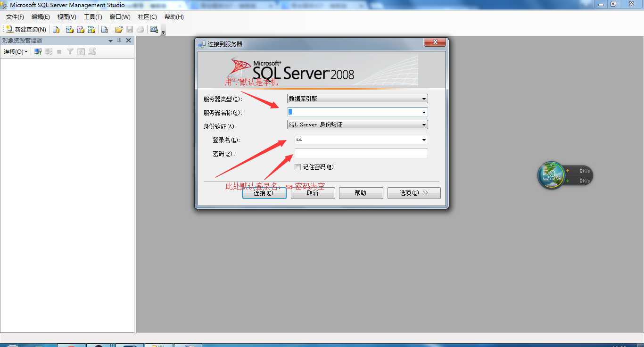Viewport: 644px width, 347px height.
Task: Click the grayed-out print icon
Action: tap(140, 29)
